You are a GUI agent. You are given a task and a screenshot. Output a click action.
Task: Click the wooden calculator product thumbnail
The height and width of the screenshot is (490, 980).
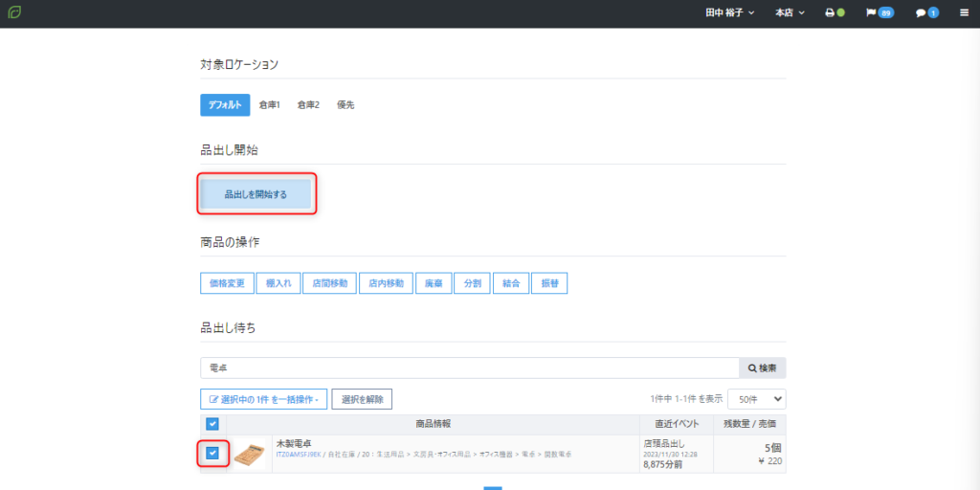pyautogui.click(x=249, y=455)
